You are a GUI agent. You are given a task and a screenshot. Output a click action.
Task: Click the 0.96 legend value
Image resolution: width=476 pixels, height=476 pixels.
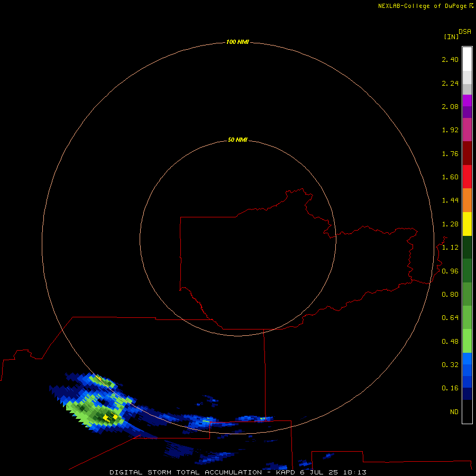[x=450, y=271]
